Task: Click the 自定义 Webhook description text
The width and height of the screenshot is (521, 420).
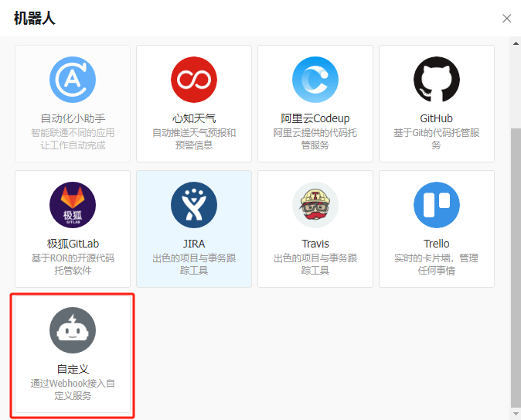Action: (73, 390)
